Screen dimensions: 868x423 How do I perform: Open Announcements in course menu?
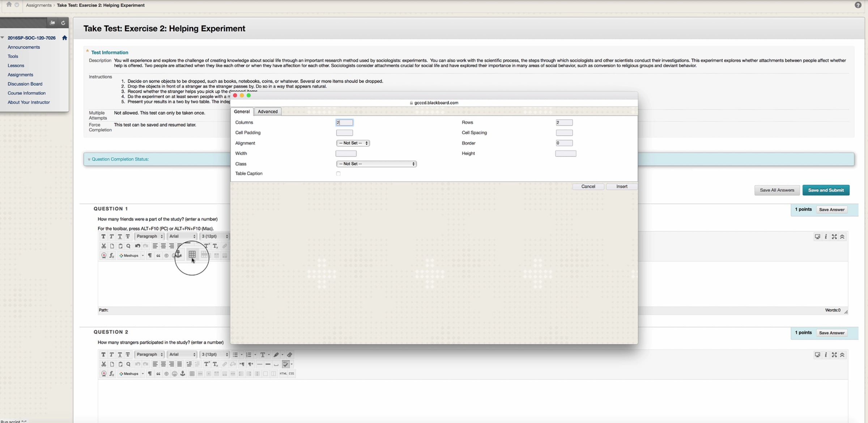(24, 47)
